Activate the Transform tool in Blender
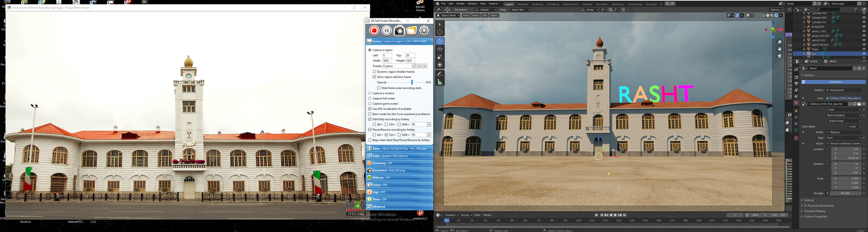The image size is (868, 232). pyautogui.click(x=439, y=65)
